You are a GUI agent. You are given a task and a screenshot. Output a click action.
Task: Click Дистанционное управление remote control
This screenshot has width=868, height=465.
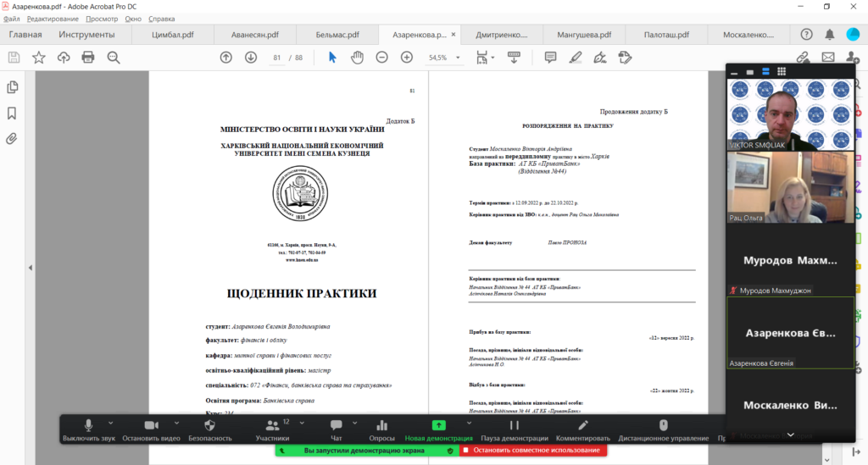[x=663, y=429]
